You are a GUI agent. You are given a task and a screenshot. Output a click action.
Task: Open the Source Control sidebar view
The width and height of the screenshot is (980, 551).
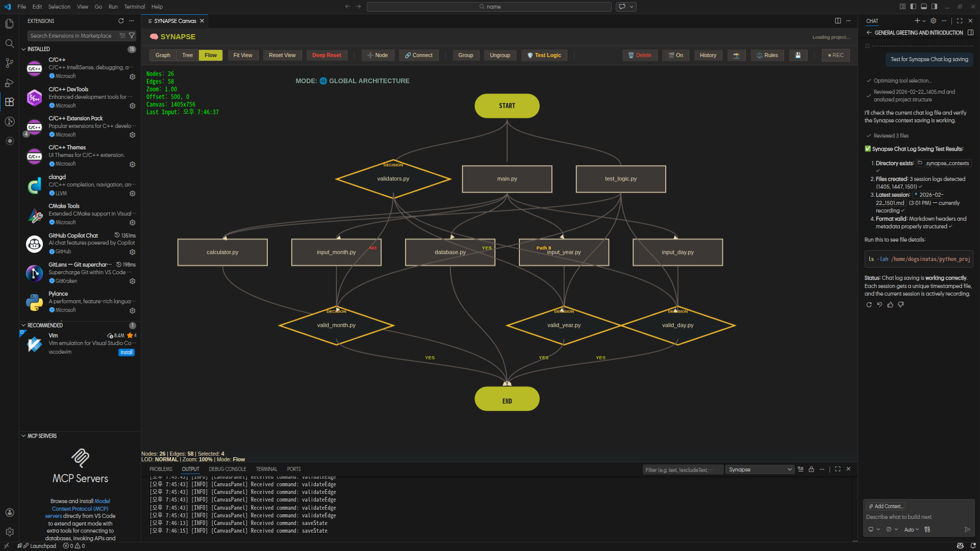click(x=9, y=63)
